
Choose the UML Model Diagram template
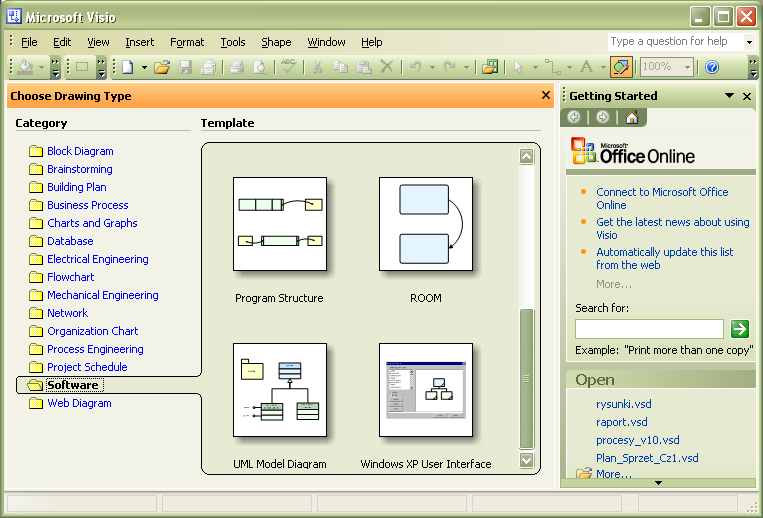coord(280,390)
